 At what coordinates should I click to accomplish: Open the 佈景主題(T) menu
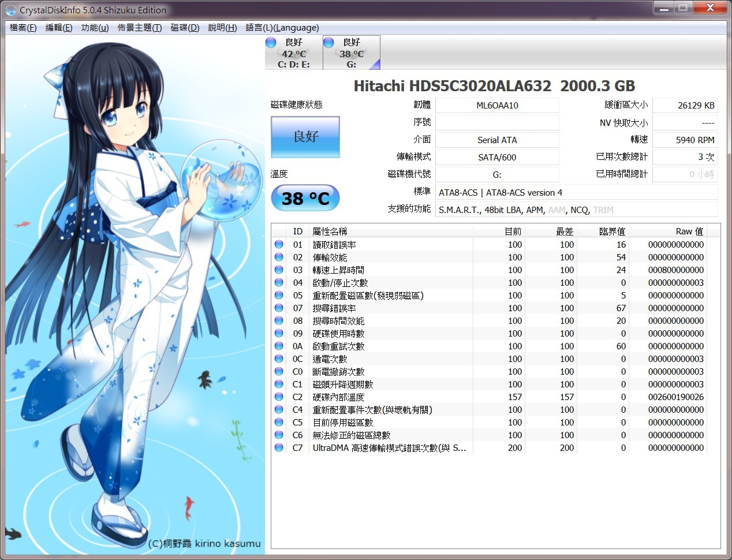140,28
